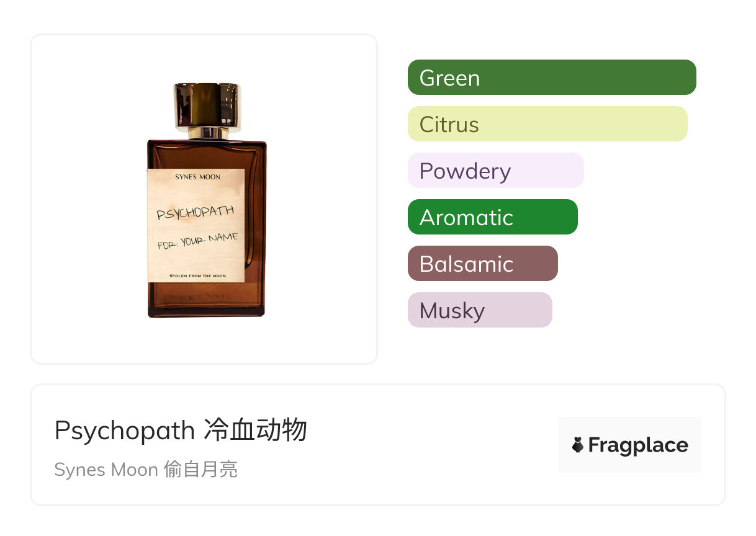The height and width of the screenshot is (536, 756).
Task: Click the Balsamic accord bar
Action: point(483,264)
